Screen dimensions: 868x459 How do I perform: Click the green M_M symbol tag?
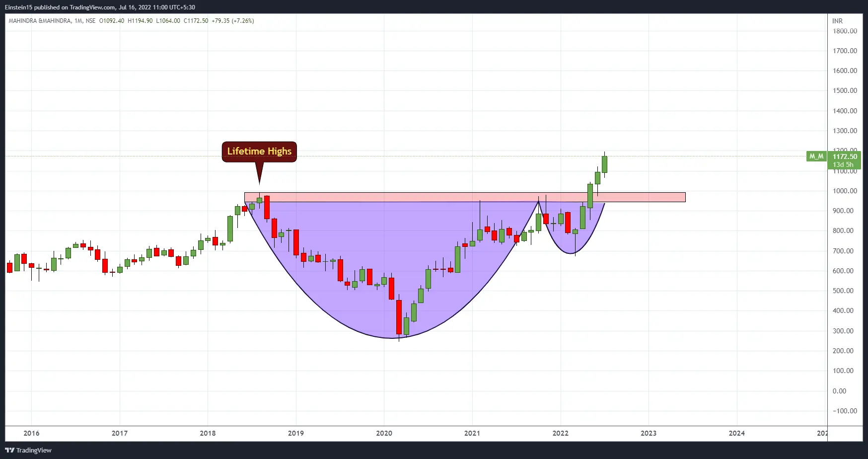[x=816, y=156]
